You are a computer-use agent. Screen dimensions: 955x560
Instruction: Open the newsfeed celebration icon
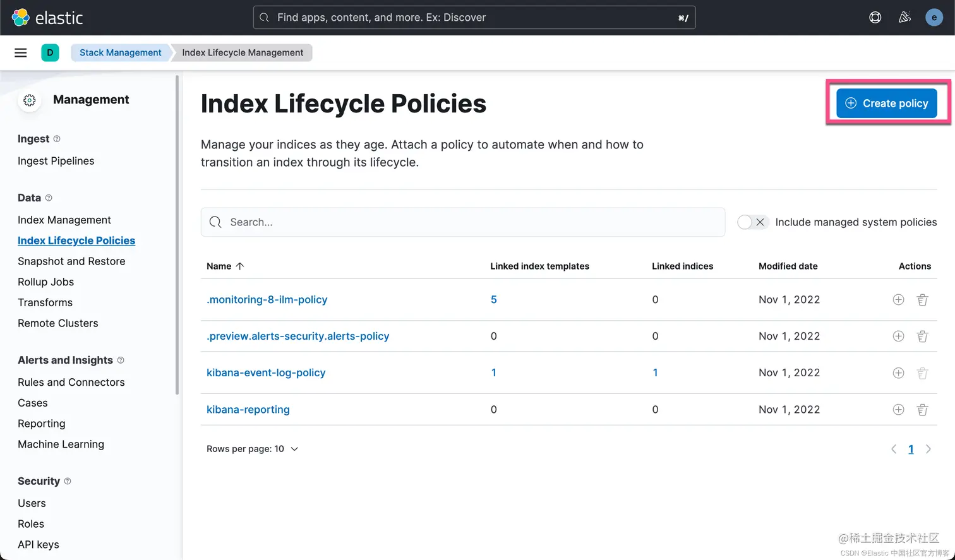click(904, 18)
